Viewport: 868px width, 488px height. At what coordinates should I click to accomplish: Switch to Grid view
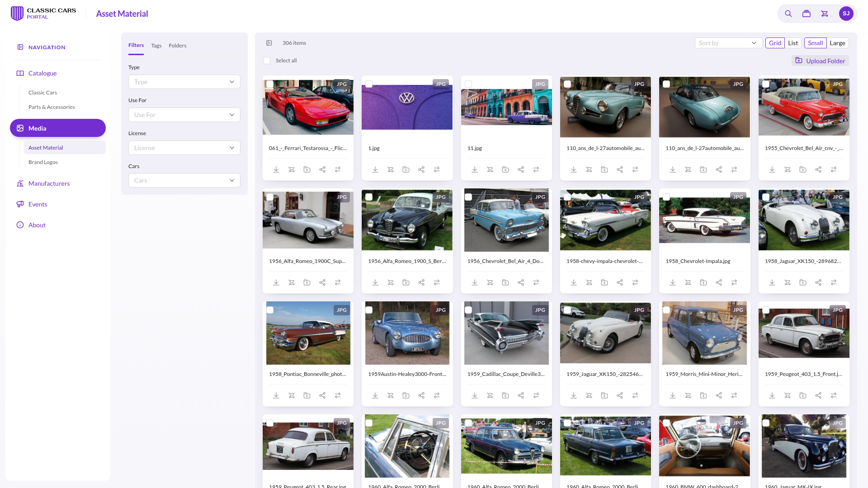(775, 43)
